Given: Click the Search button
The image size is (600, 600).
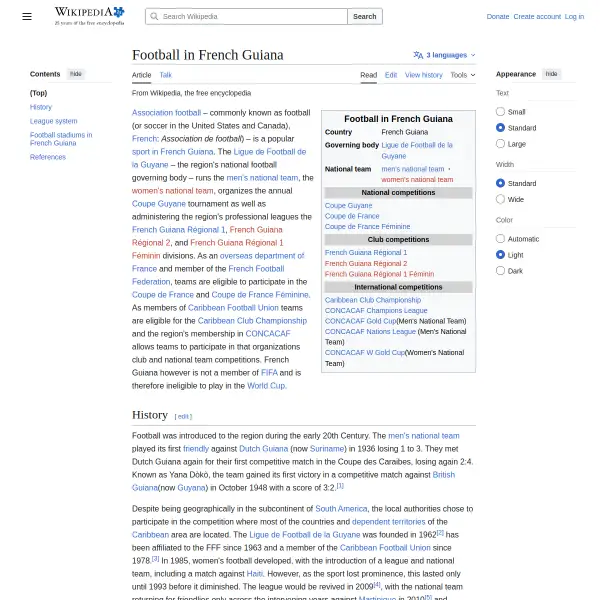Looking at the screenshot, I should coord(365,16).
